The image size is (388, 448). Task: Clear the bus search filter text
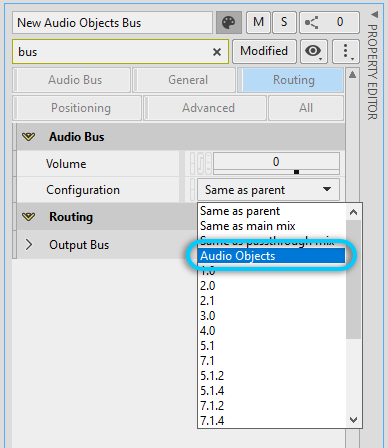(x=217, y=52)
